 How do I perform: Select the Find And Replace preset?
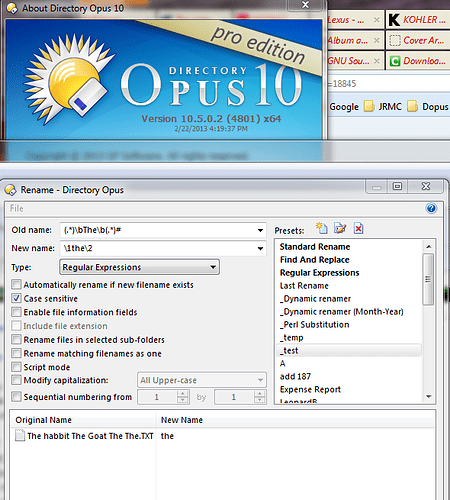click(315, 260)
